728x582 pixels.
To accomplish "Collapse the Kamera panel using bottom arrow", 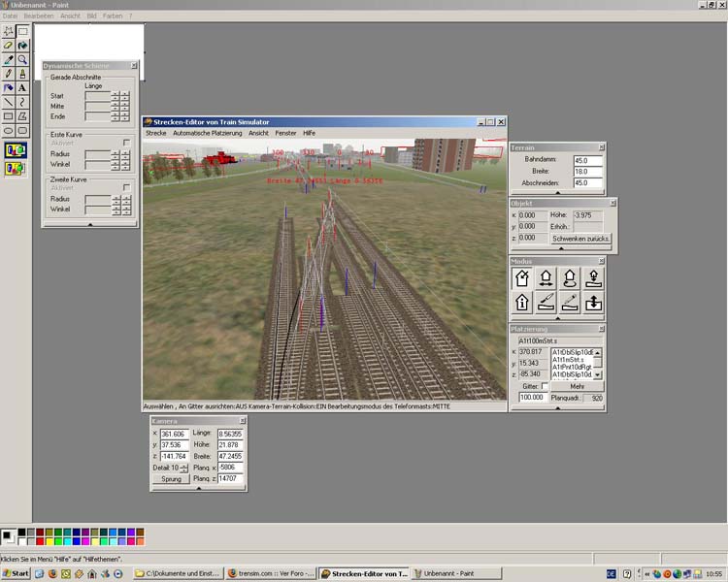I will click(x=198, y=488).
